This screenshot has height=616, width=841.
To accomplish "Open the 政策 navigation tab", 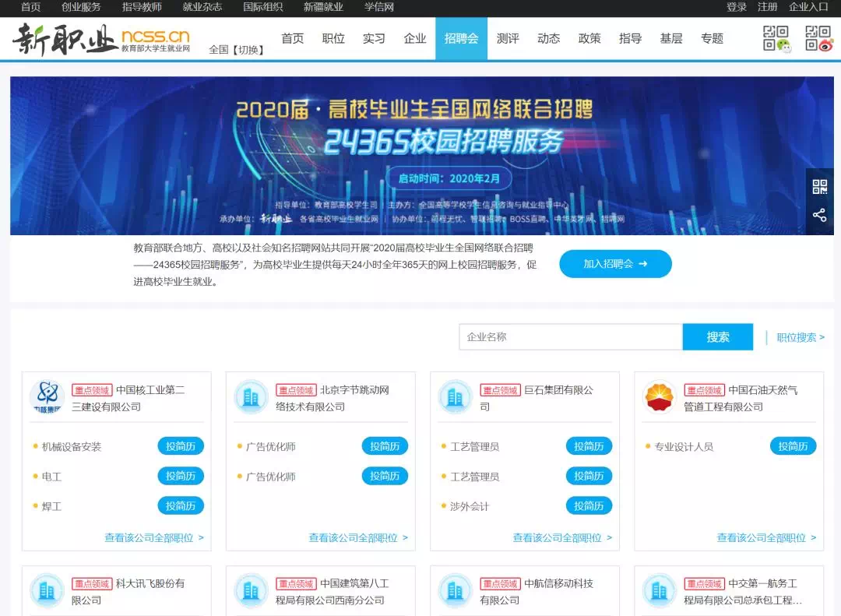I will pyautogui.click(x=589, y=39).
